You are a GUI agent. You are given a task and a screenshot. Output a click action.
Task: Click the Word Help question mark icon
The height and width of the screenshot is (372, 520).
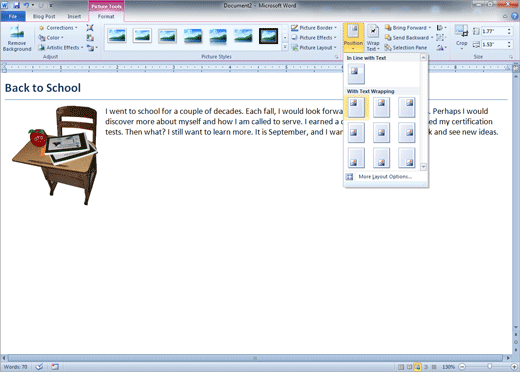(515, 16)
